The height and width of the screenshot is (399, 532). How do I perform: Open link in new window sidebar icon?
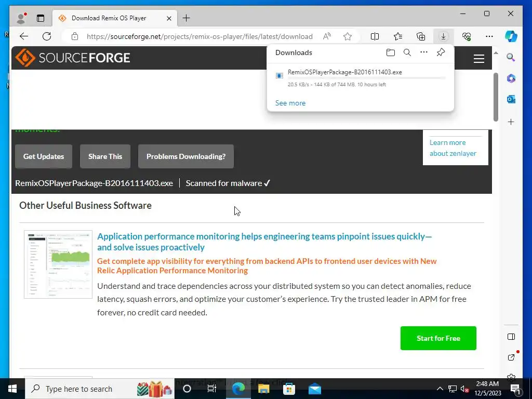click(x=511, y=357)
